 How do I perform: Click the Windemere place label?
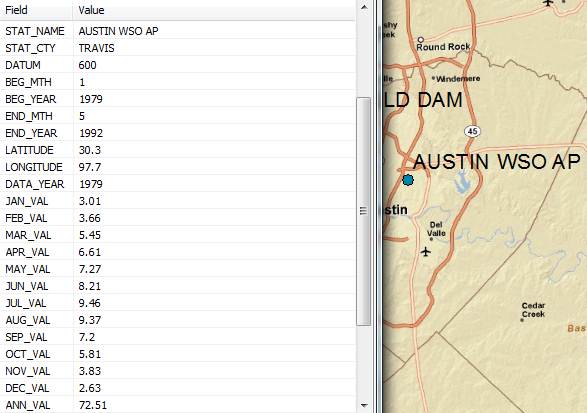click(x=458, y=79)
